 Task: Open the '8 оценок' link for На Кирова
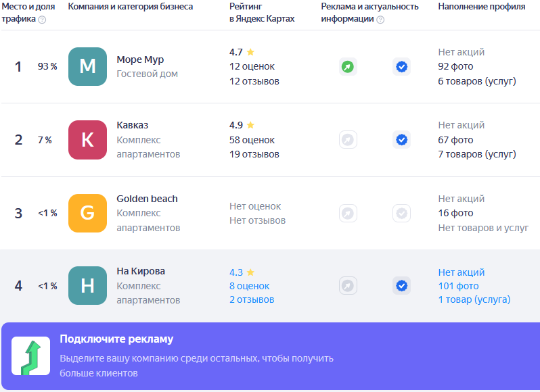[249, 286]
